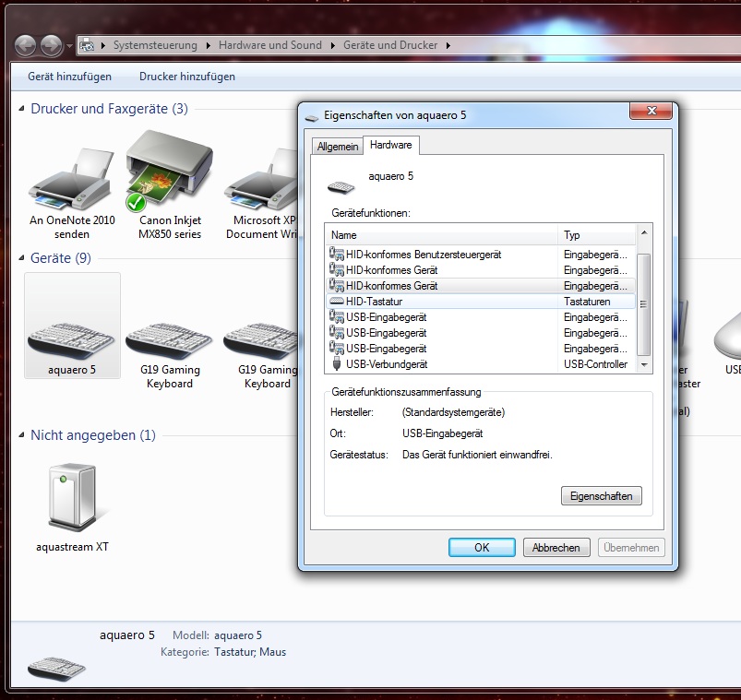This screenshot has height=700, width=741.
Task: Switch to the Allgemein tab
Action: 337,147
